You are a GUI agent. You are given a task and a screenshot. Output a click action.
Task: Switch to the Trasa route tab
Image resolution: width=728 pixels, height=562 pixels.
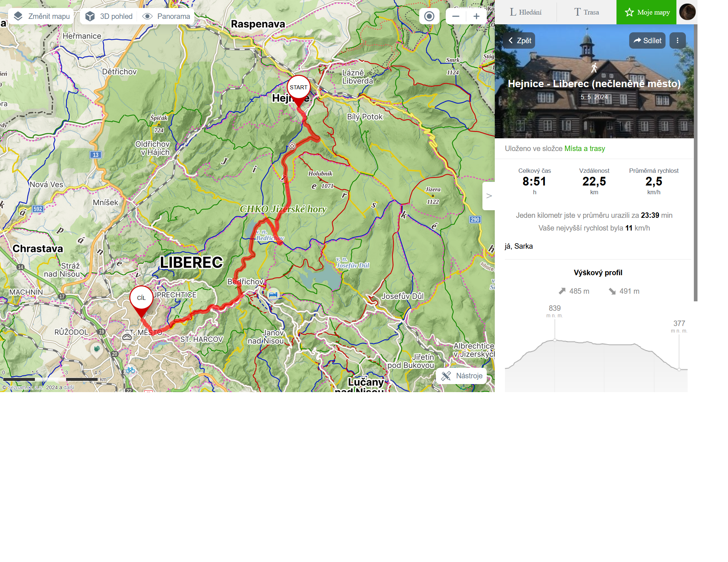(586, 12)
